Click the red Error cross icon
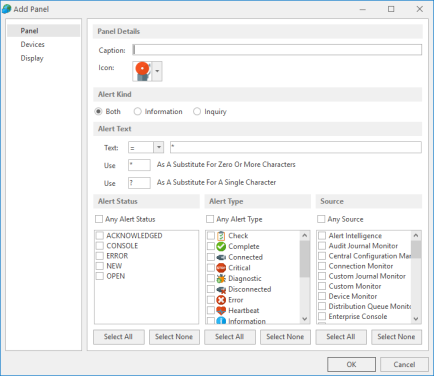Image resolution: width=434 pixels, height=376 pixels. pos(221,300)
